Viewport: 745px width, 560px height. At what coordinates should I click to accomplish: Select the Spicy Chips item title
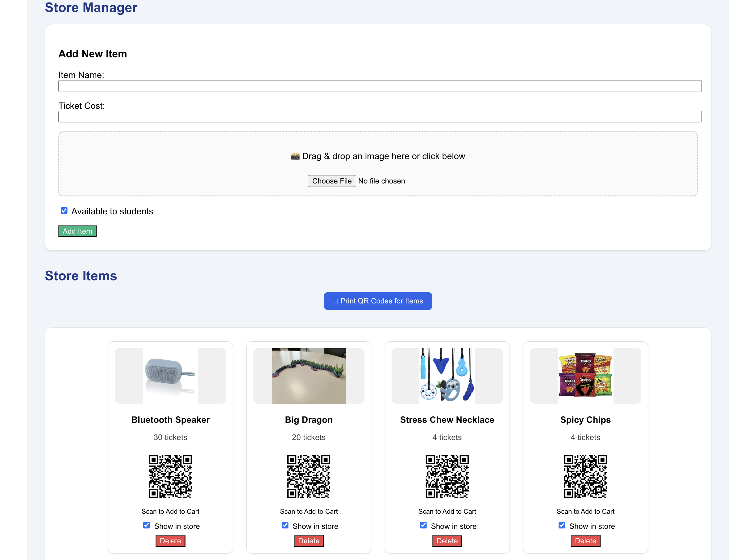(585, 420)
